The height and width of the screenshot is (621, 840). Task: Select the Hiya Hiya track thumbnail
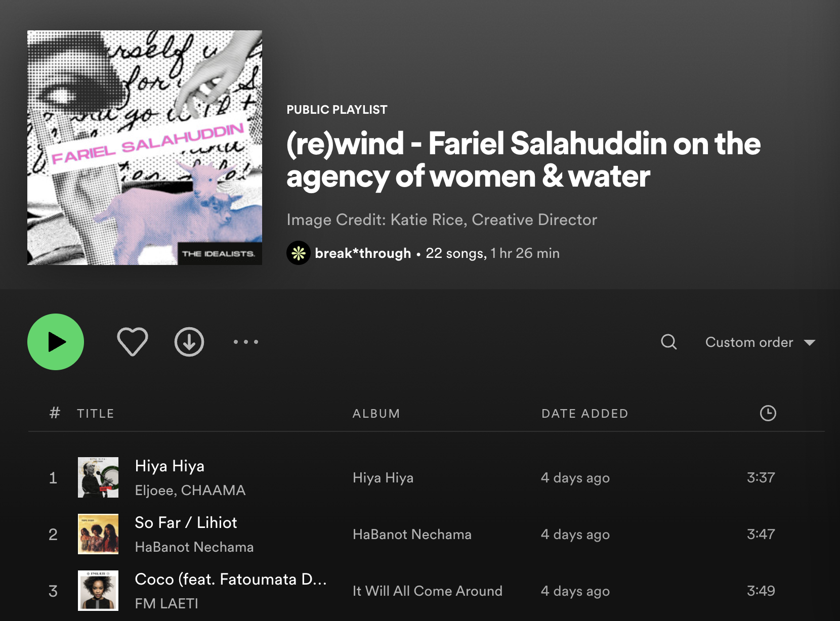[x=98, y=477]
